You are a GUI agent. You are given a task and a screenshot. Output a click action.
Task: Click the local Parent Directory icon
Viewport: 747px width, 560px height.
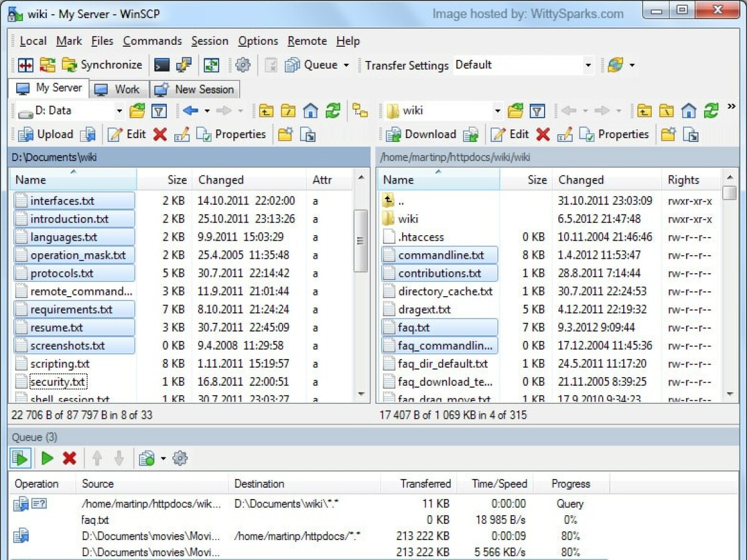pos(266,111)
